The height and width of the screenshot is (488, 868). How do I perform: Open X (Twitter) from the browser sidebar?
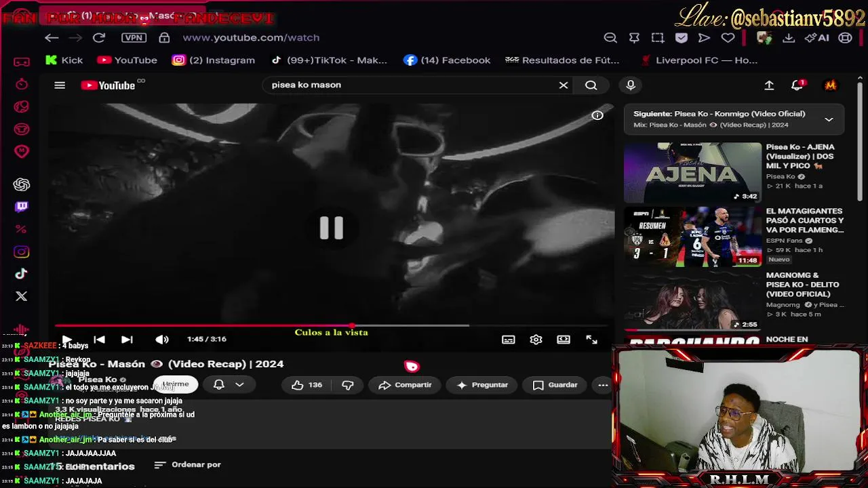pos(22,296)
